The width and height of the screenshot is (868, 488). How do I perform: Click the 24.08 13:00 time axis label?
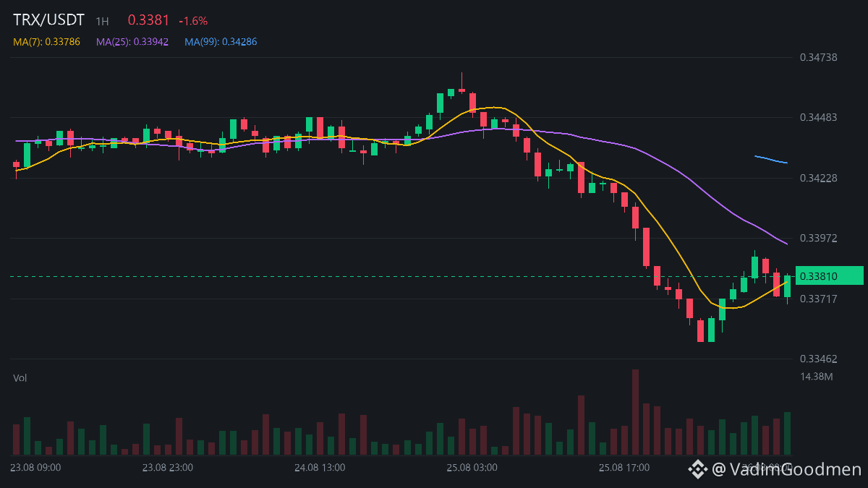click(x=320, y=468)
